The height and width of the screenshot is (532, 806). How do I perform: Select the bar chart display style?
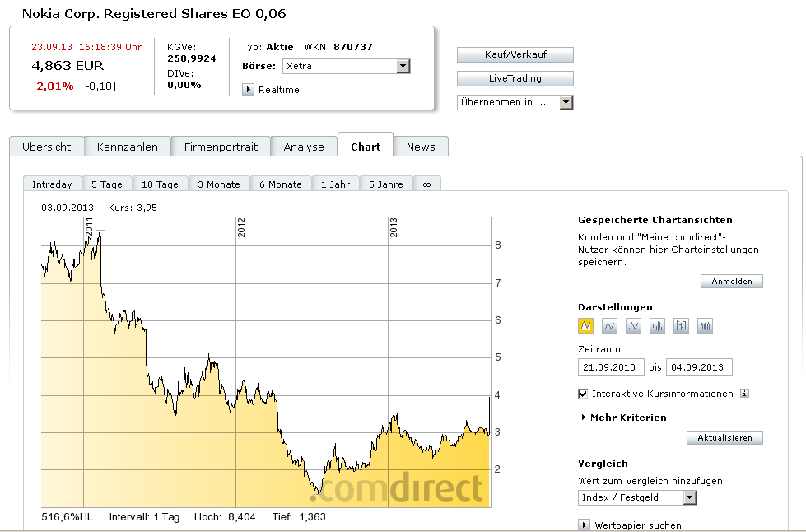[657, 326]
